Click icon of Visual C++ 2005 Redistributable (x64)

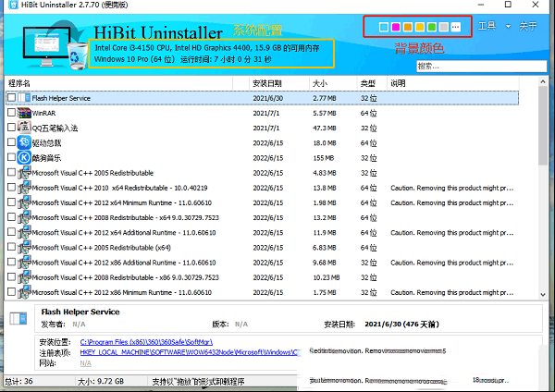click(x=24, y=247)
